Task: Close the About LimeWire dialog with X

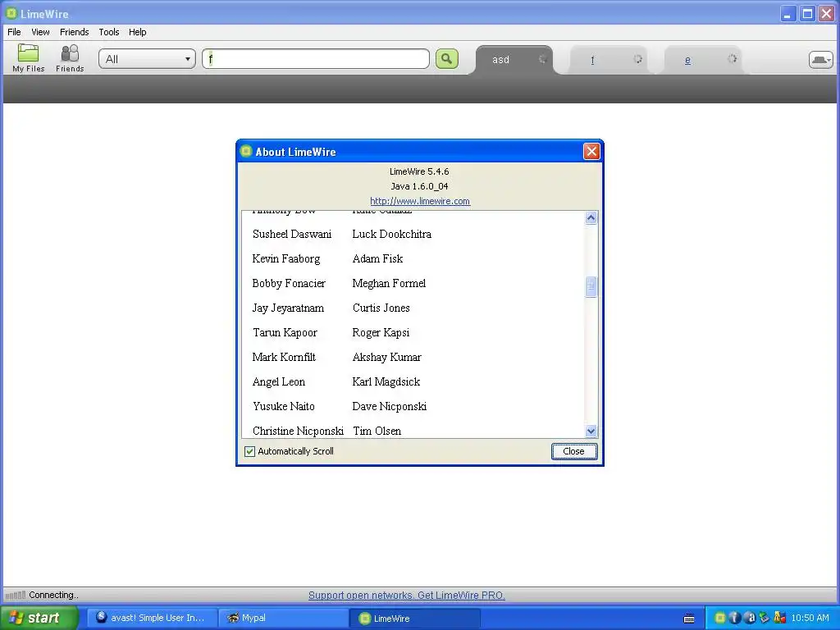Action: 591,152
